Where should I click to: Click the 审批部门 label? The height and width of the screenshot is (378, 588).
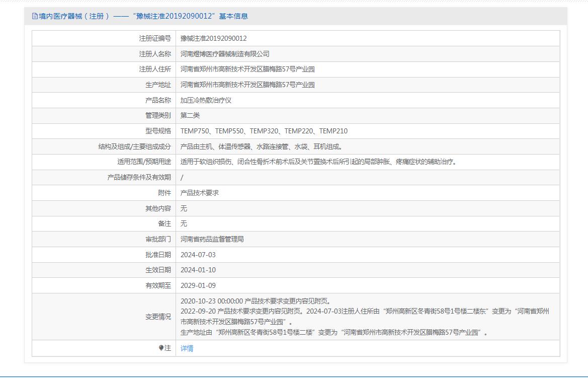(x=158, y=239)
